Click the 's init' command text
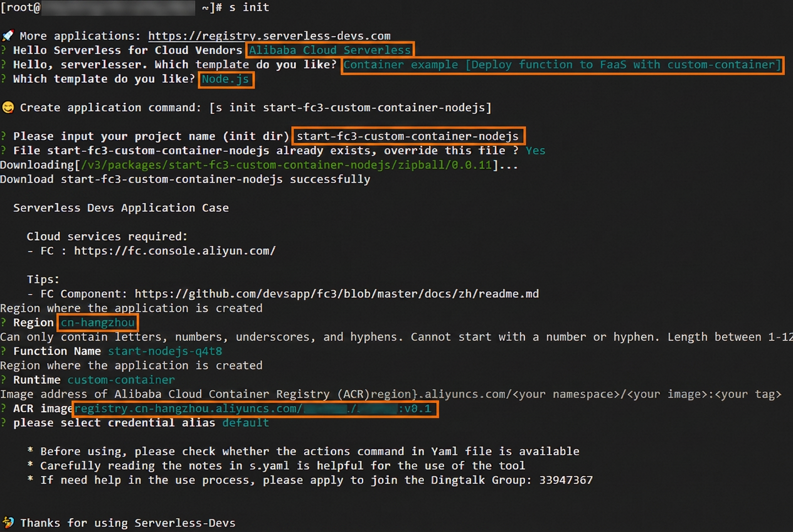The height and width of the screenshot is (532, 793). 249,8
